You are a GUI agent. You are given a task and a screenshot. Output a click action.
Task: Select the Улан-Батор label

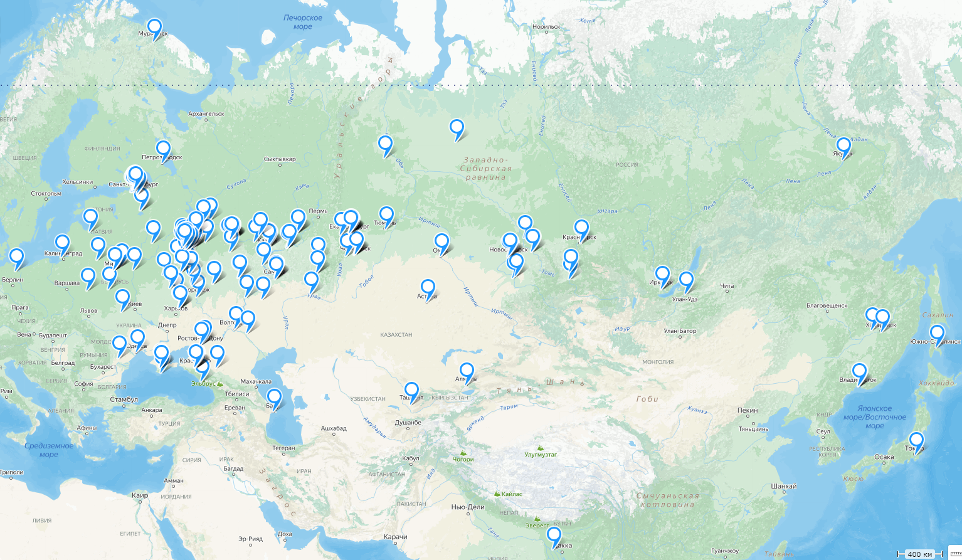point(680,331)
